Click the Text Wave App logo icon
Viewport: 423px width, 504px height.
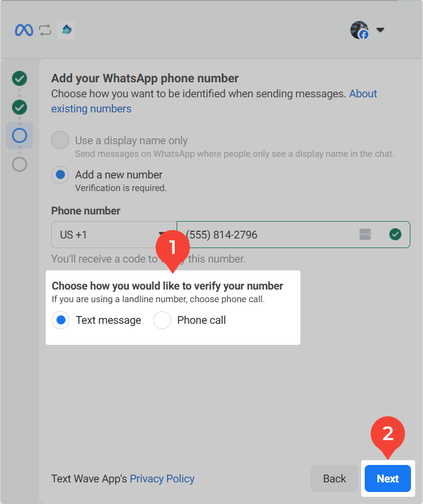point(66,30)
